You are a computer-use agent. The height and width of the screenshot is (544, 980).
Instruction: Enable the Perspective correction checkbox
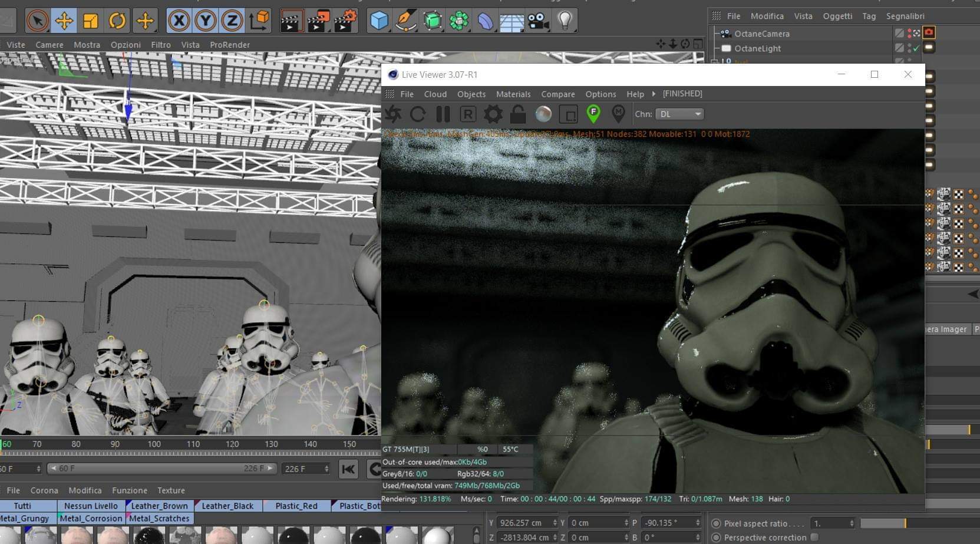pyautogui.click(x=814, y=537)
